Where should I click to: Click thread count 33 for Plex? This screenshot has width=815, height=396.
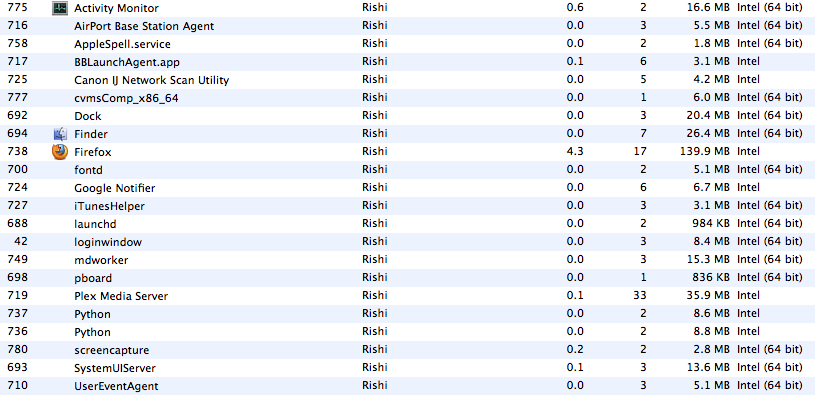coord(640,295)
